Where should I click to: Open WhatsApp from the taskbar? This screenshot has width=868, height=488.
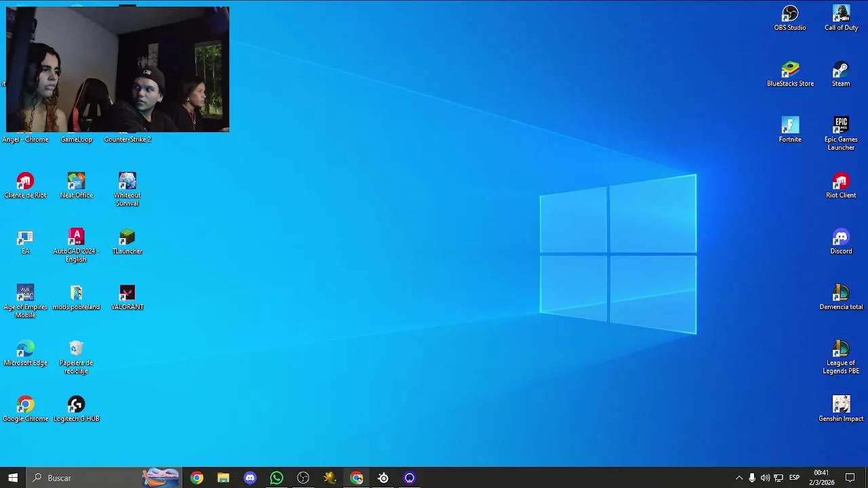click(277, 478)
